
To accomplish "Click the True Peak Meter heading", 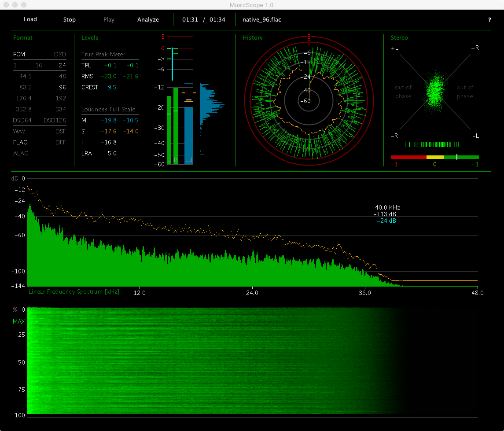I will coord(103,54).
